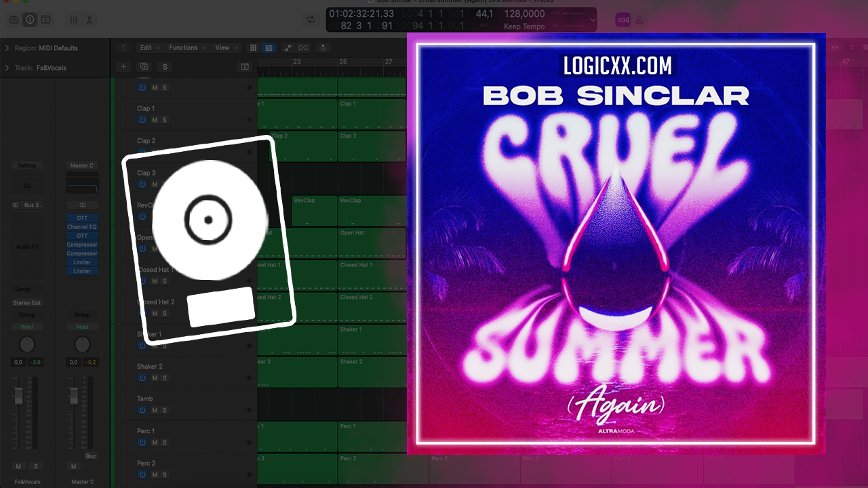Viewport: 868px width, 488px height.
Task: Open the Master C EQ thumbnail
Action: [82, 185]
